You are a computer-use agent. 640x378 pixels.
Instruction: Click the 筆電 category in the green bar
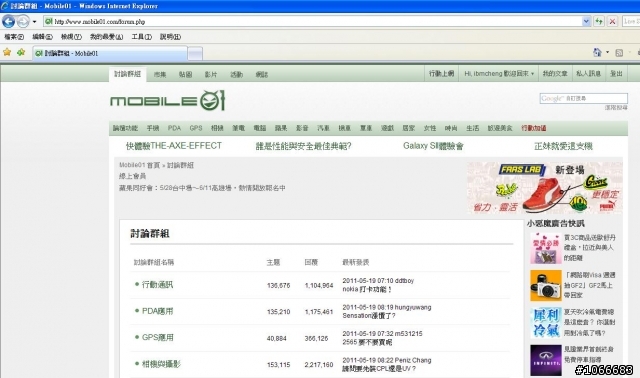pos(238,128)
